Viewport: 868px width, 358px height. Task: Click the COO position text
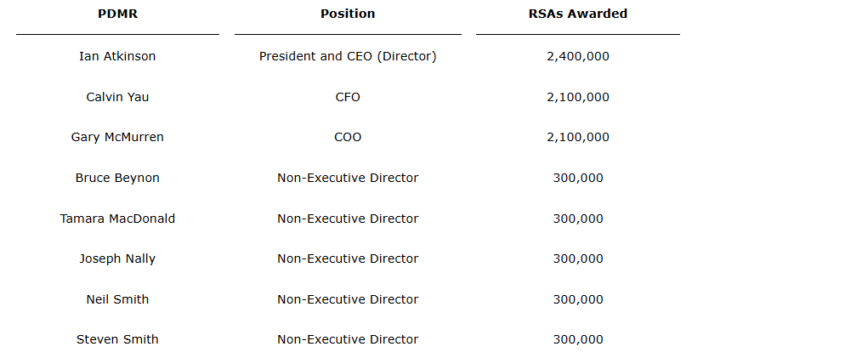click(x=348, y=137)
